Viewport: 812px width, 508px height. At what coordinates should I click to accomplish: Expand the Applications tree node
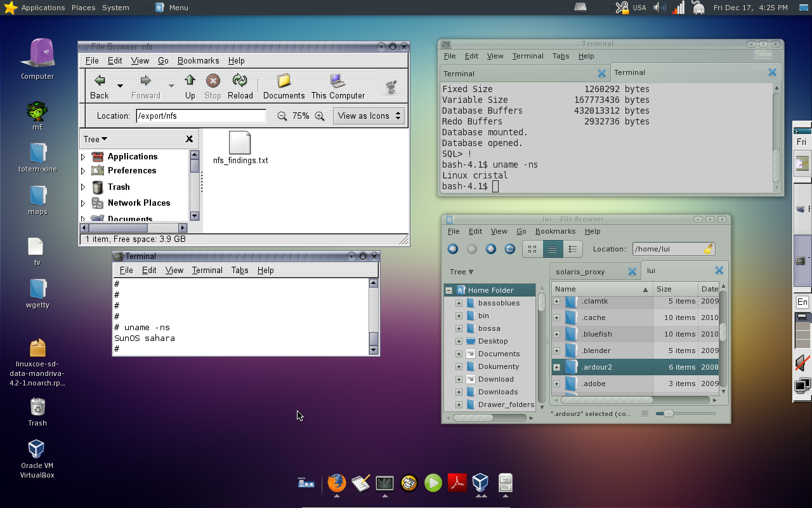click(x=83, y=157)
